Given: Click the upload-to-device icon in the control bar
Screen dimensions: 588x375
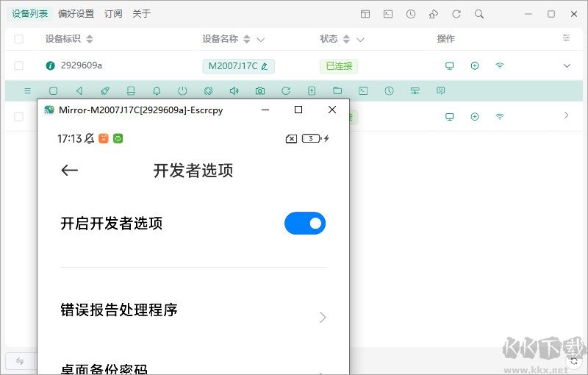Looking at the screenshot, I should [x=312, y=90].
